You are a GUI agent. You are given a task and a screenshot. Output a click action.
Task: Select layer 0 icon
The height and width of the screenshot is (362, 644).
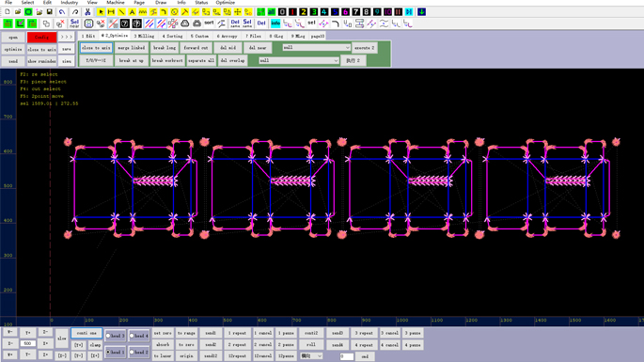coord(282,12)
